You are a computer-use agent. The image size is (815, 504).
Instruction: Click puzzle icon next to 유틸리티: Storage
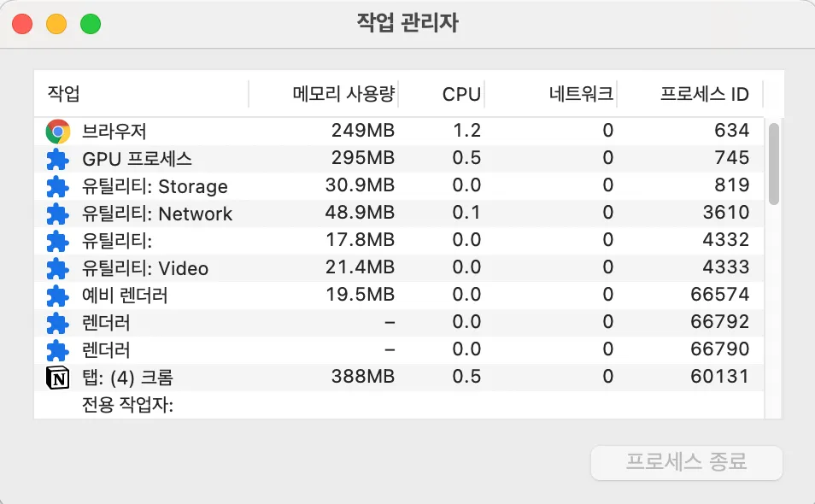coord(57,186)
